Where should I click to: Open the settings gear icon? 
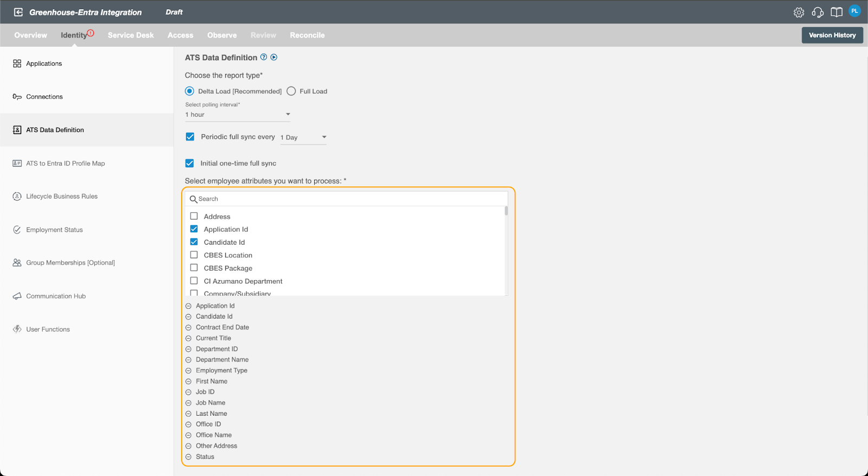tap(799, 12)
